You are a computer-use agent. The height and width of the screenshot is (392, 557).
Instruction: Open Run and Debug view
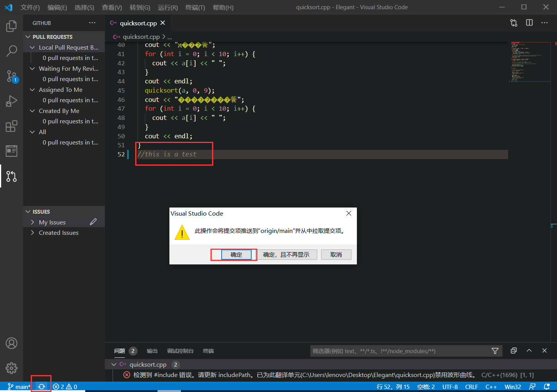(12, 101)
